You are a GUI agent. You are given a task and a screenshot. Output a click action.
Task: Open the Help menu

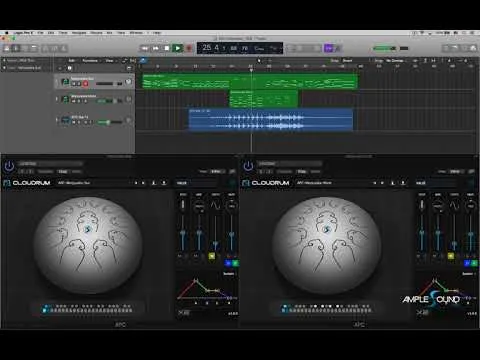pos(157,33)
